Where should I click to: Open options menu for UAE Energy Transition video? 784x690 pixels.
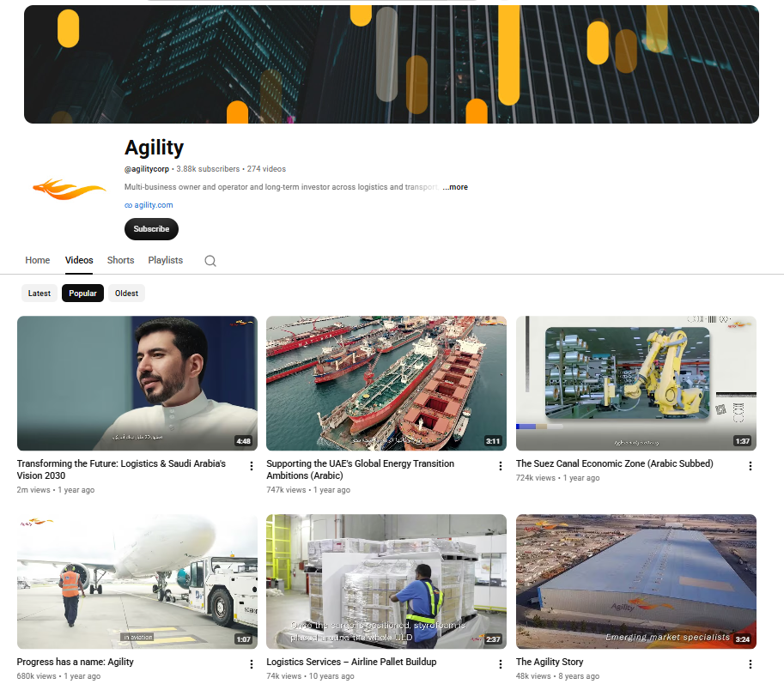(501, 466)
